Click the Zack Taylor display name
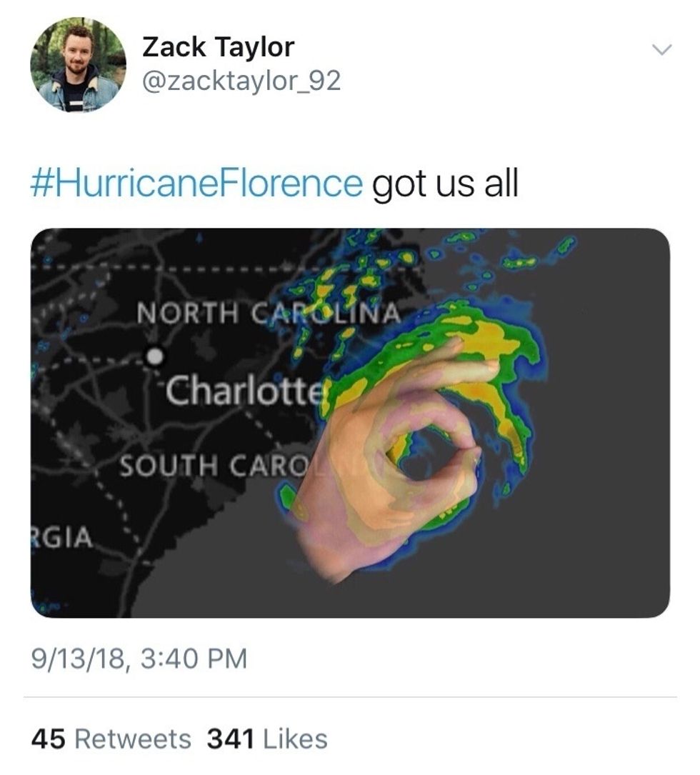 click(218, 47)
